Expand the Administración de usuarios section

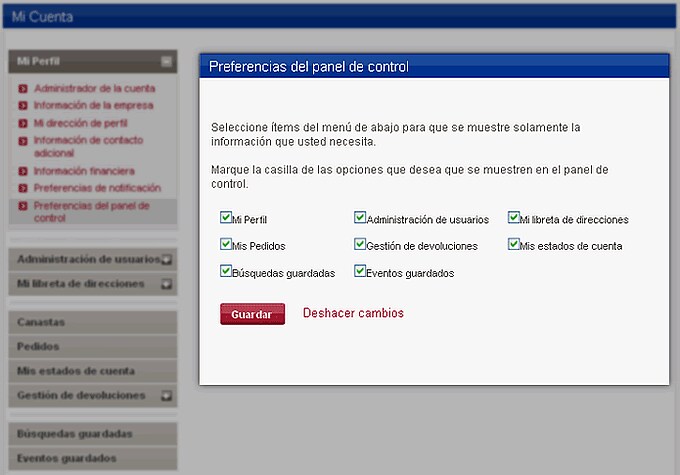[167, 260]
